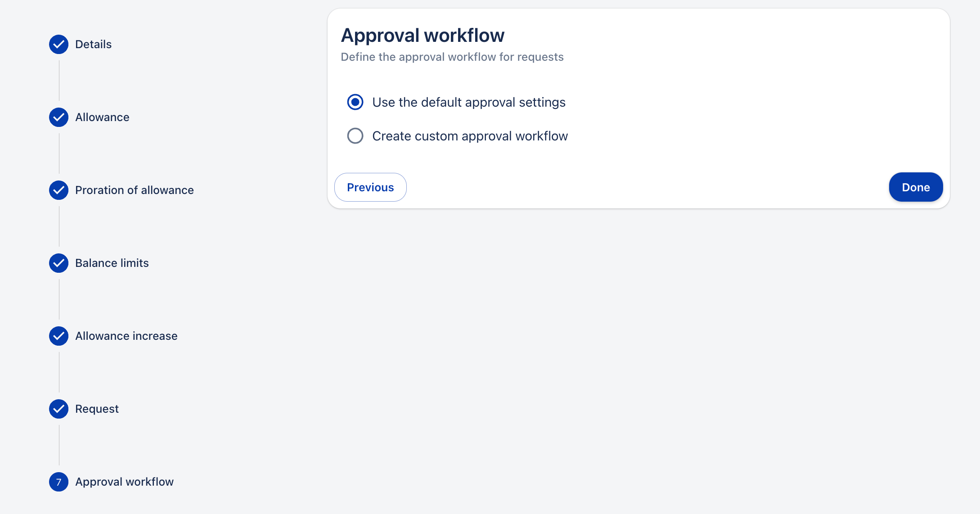The image size is (980, 514).
Task: Click the Proration of allowance checkmark icon
Action: tap(58, 190)
